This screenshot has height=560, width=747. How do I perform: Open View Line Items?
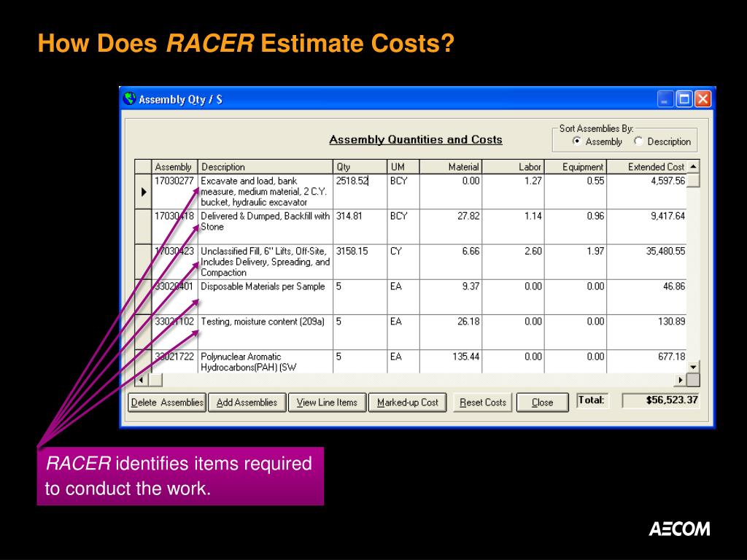click(x=327, y=402)
